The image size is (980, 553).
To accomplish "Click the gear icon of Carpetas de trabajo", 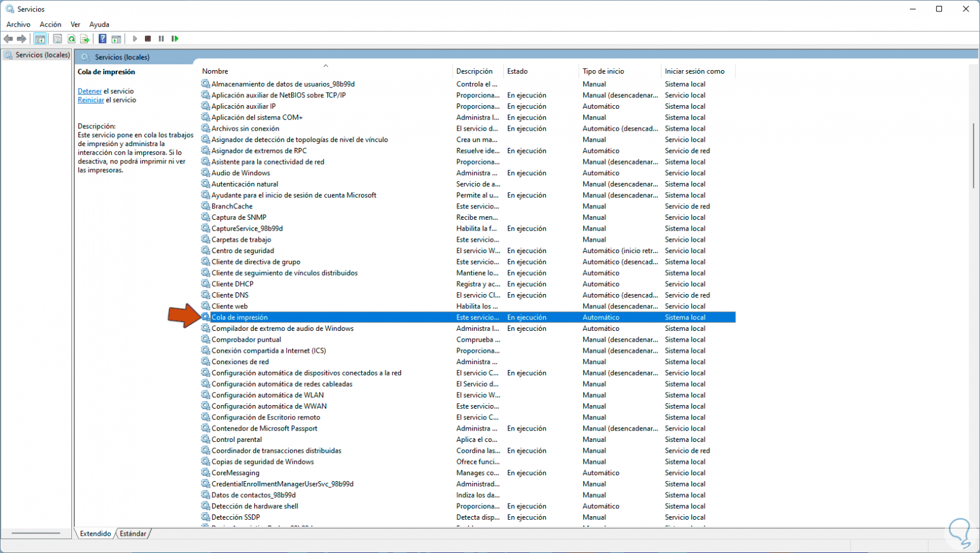I will tap(206, 239).
